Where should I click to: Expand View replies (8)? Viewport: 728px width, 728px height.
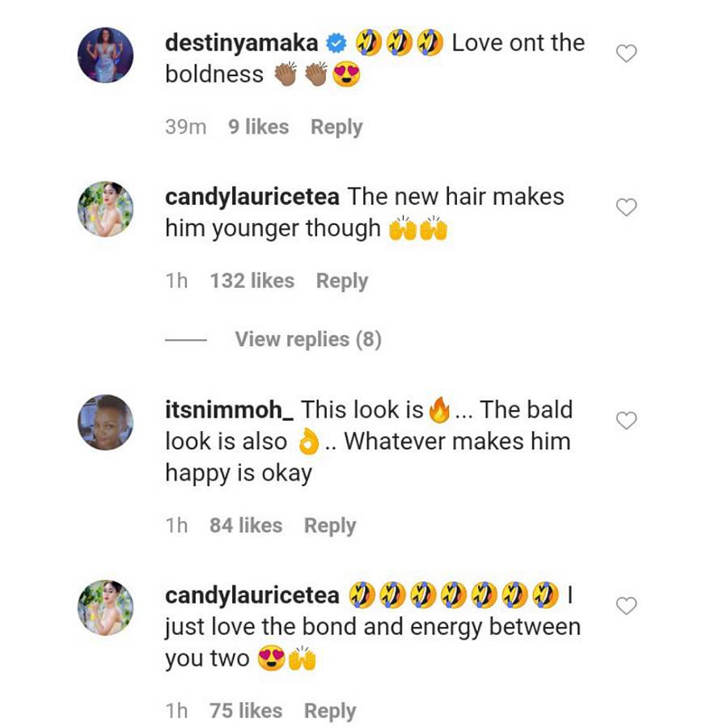(307, 339)
